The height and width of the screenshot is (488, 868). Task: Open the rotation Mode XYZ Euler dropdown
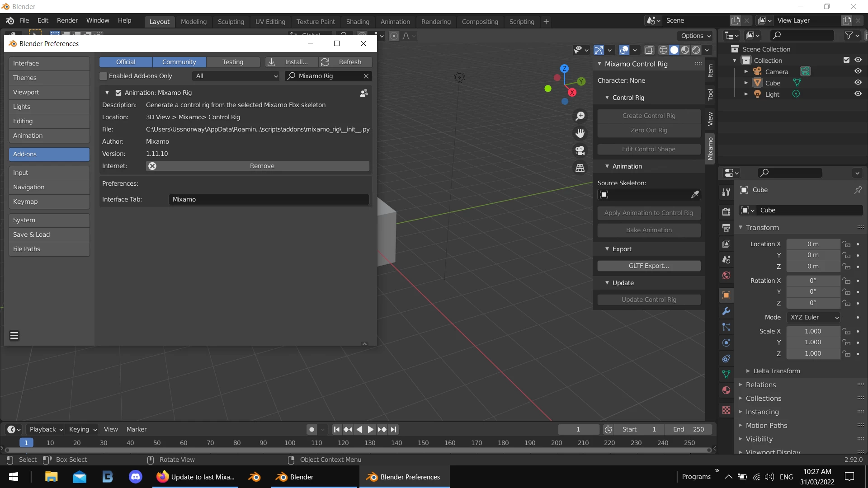tap(814, 317)
